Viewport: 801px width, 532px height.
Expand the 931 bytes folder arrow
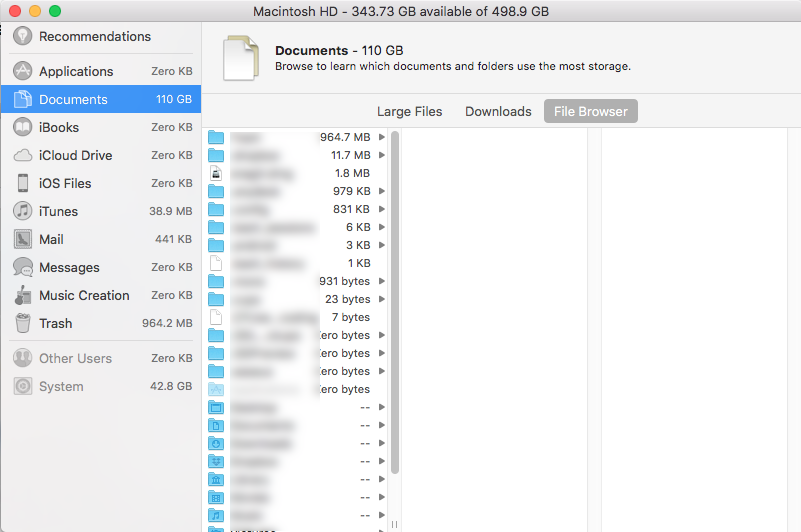[x=382, y=281]
